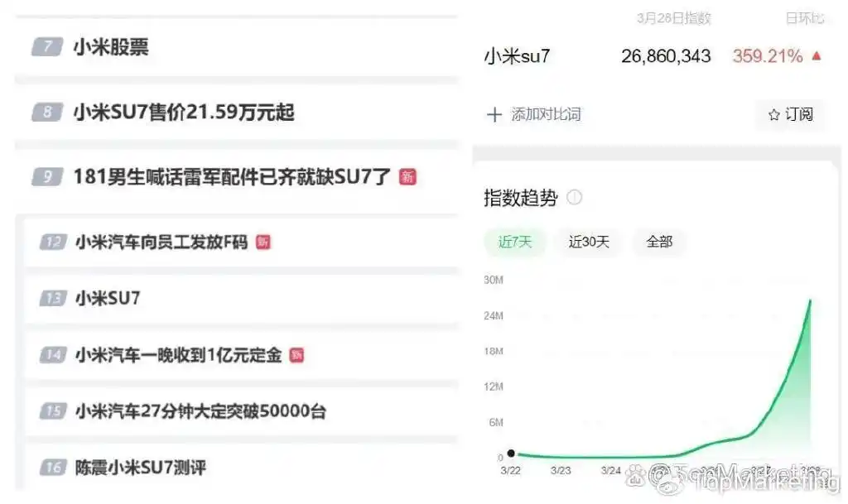Click the Baidu paw logo watermark
The image size is (848, 504).
(x=637, y=473)
